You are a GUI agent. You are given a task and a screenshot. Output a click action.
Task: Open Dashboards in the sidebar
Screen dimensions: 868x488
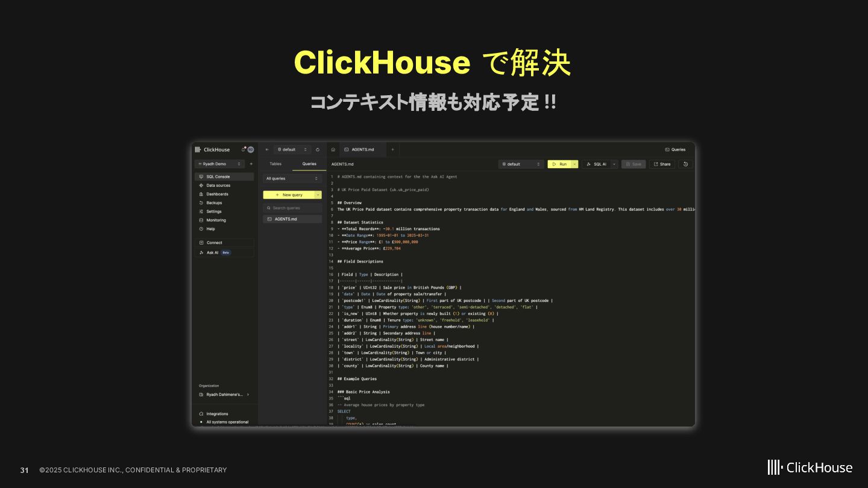click(x=224, y=194)
